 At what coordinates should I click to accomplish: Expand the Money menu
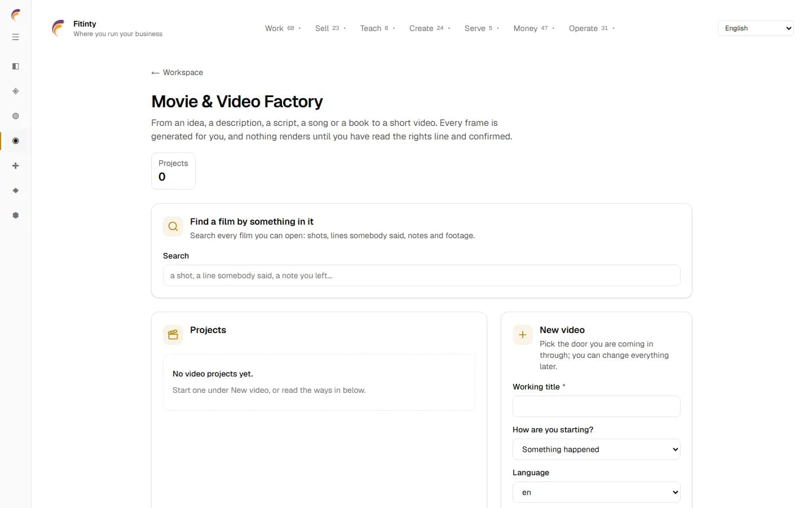[534, 28]
